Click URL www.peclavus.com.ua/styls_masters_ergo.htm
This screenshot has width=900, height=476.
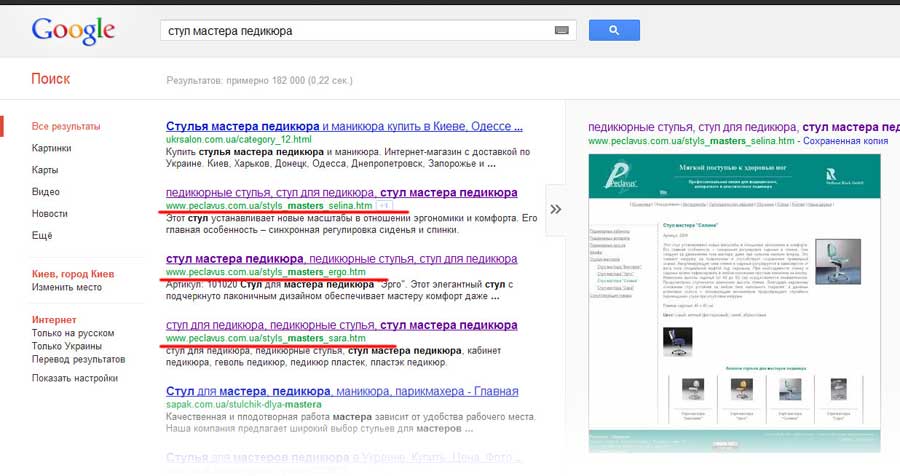pyautogui.click(x=266, y=272)
